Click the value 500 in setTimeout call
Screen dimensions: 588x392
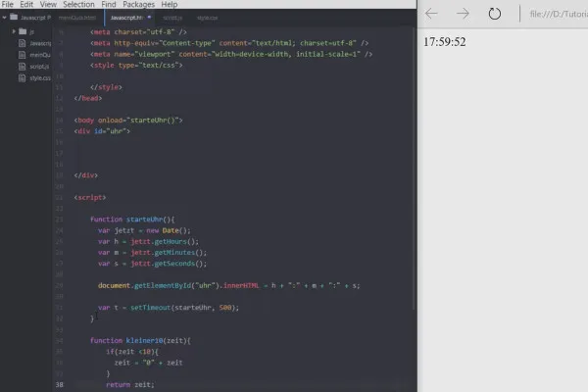[225, 308]
